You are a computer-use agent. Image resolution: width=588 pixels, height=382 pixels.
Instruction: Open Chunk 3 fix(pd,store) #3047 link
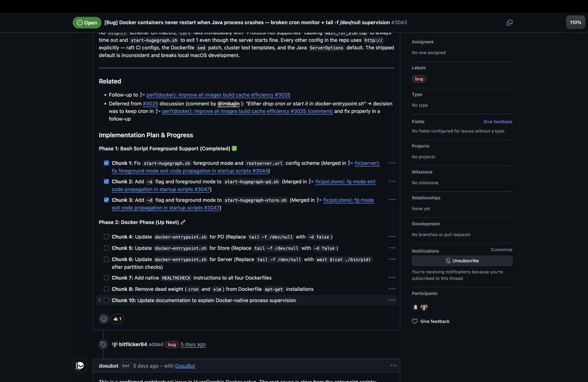pos(243,204)
